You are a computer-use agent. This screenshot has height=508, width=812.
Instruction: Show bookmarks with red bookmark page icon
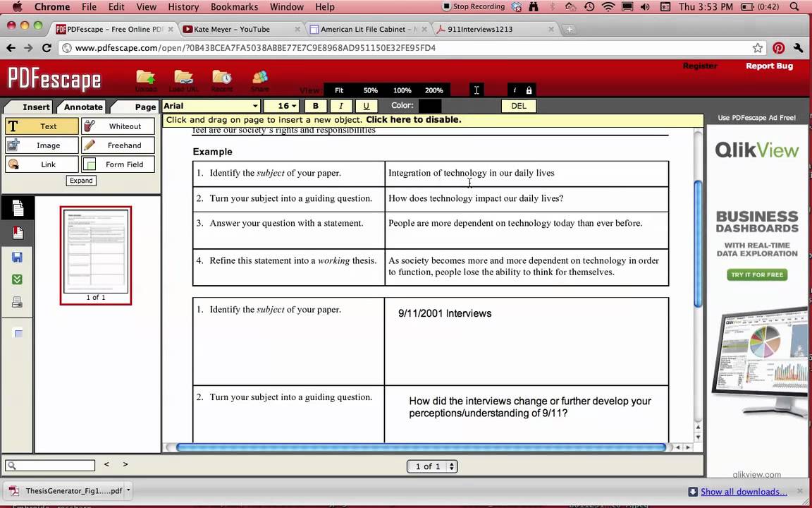coord(18,233)
